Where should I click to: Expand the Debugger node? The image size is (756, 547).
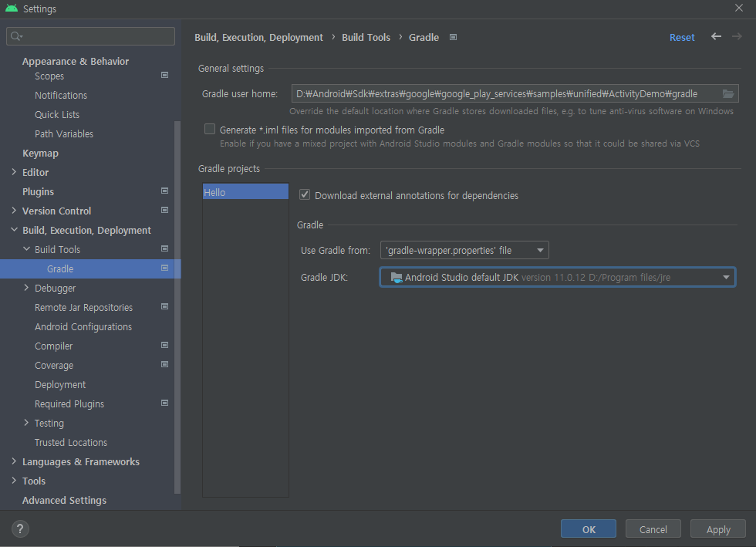[x=26, y=288]
